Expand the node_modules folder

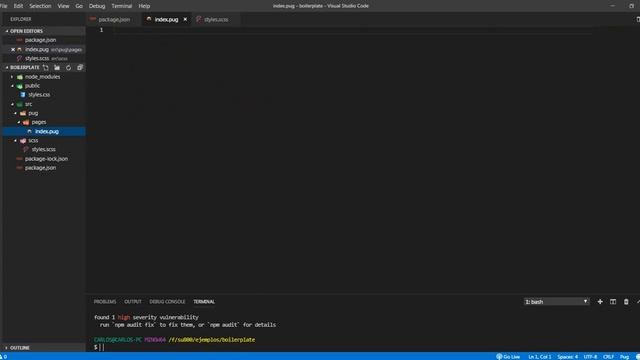(x=42, y=77)
